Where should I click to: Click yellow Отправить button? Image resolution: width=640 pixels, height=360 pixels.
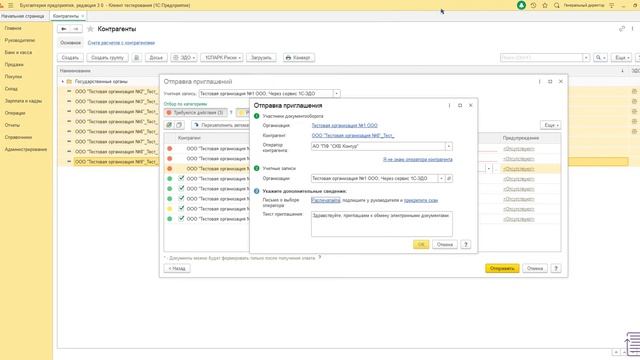point(502,268)
